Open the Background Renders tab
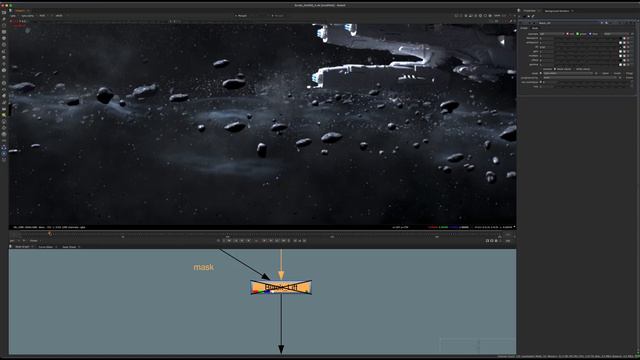640x360 pixels. click(x=557, y=11)
